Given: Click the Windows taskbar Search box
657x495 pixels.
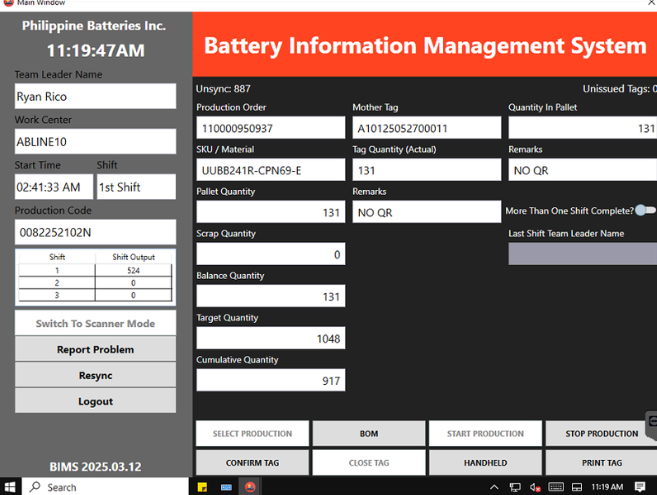Looking at the screenshot, I should point(105,487).
